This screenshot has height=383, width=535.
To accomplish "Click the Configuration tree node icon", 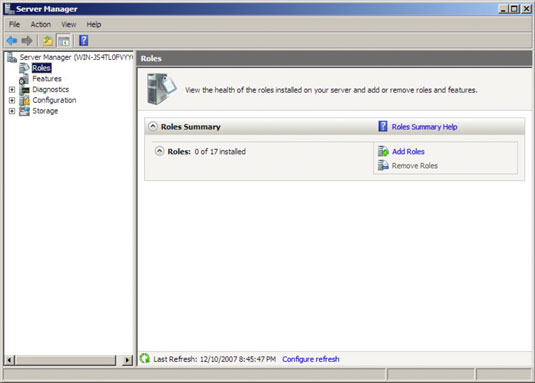I will (x=25, y=100).
